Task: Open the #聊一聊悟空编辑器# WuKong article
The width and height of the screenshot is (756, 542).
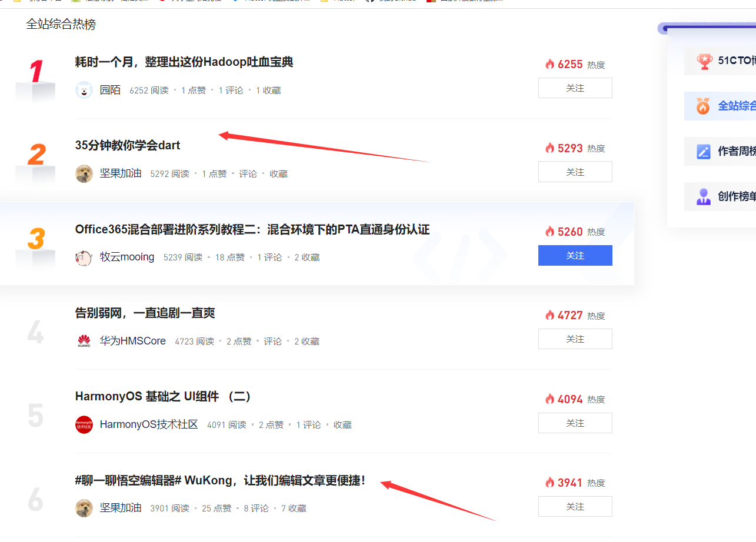Action: click(221, 480)
